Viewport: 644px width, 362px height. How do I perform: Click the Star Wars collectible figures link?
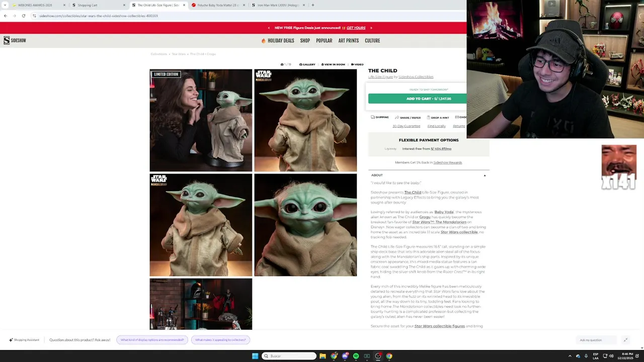[x=439, y=326]
